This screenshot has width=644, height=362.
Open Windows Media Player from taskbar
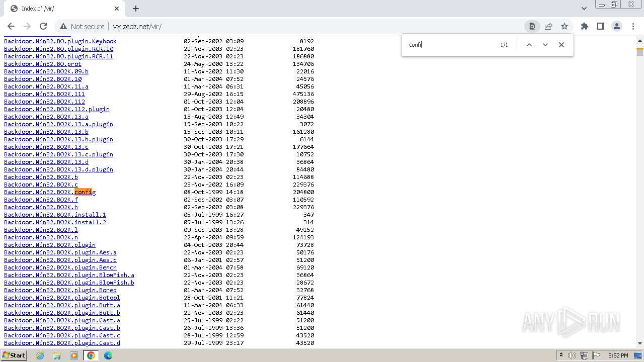(74, 355)
